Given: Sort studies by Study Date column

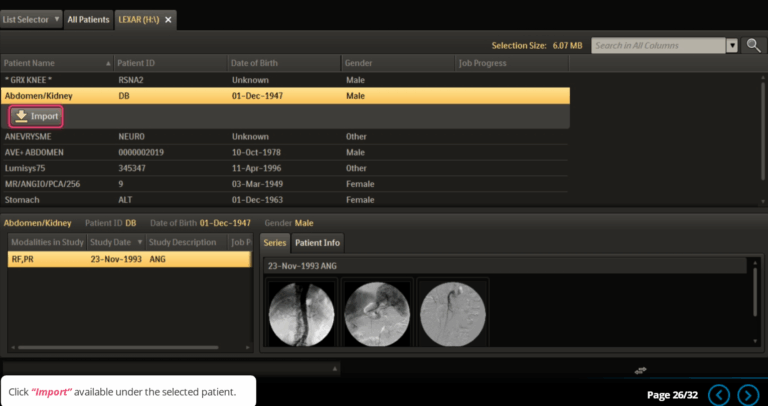Looking at the screenshot, I should (x=116, y=242).
